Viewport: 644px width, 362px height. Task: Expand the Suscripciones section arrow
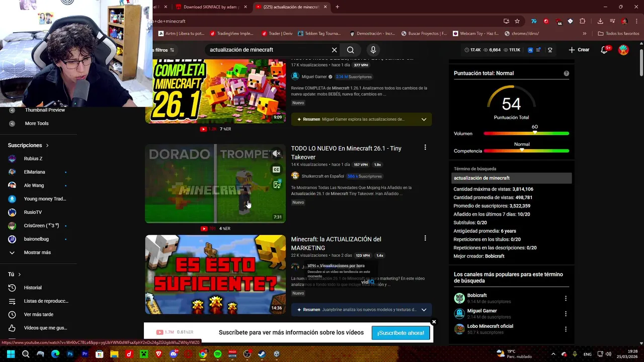[47, 145]
